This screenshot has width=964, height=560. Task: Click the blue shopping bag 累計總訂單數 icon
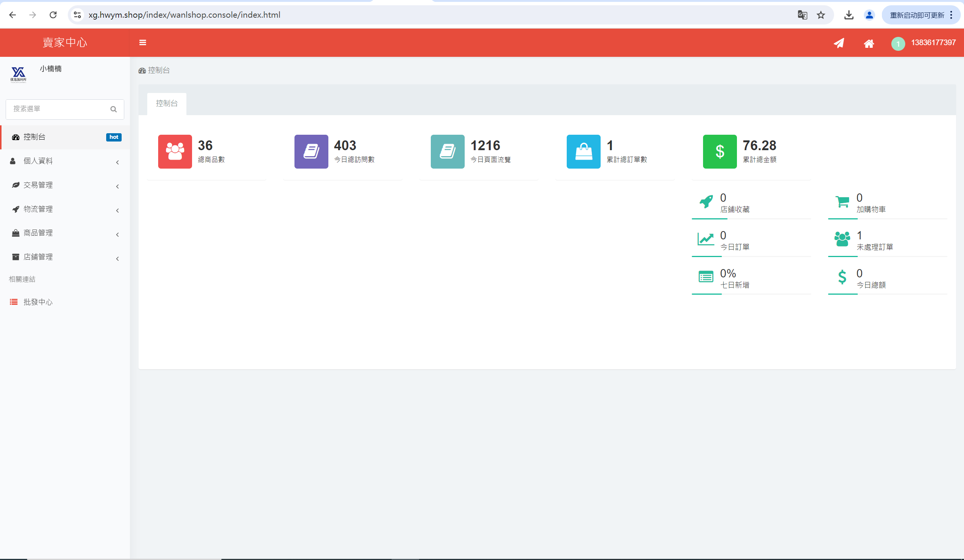tap(583, 151)
